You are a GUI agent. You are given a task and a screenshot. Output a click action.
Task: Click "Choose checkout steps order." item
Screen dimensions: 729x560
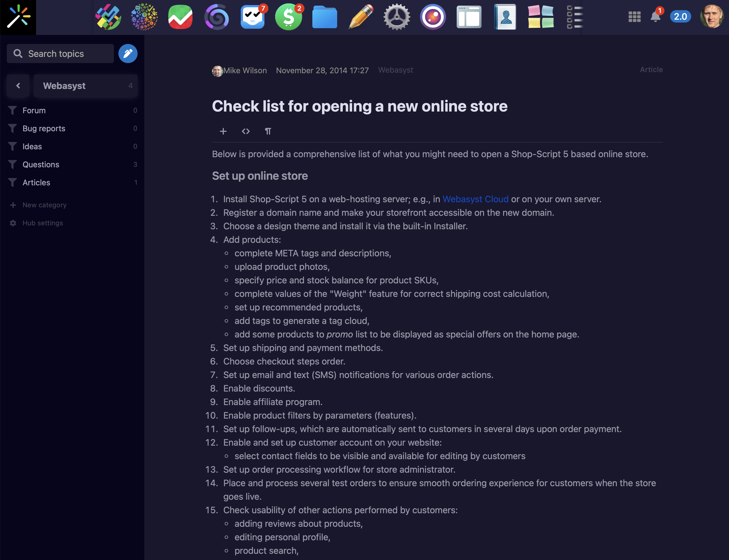(x=284, y=361)
